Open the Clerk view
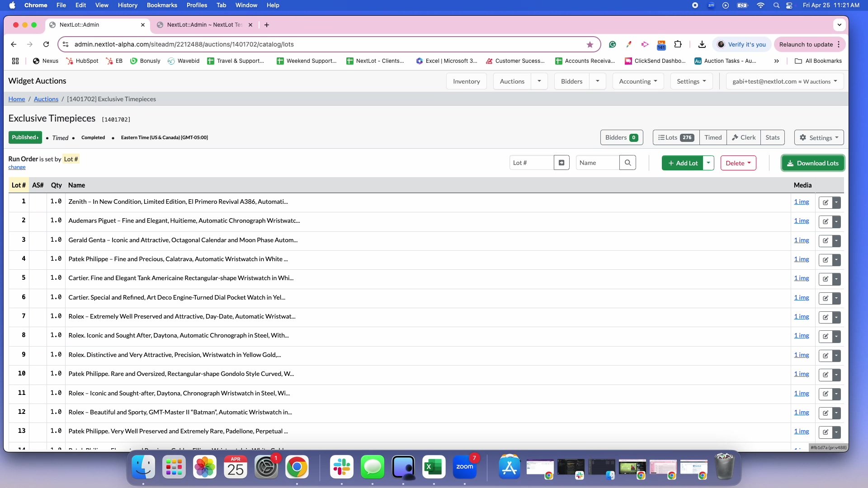The height and width of the screenshot is (488, 868). 743,137
